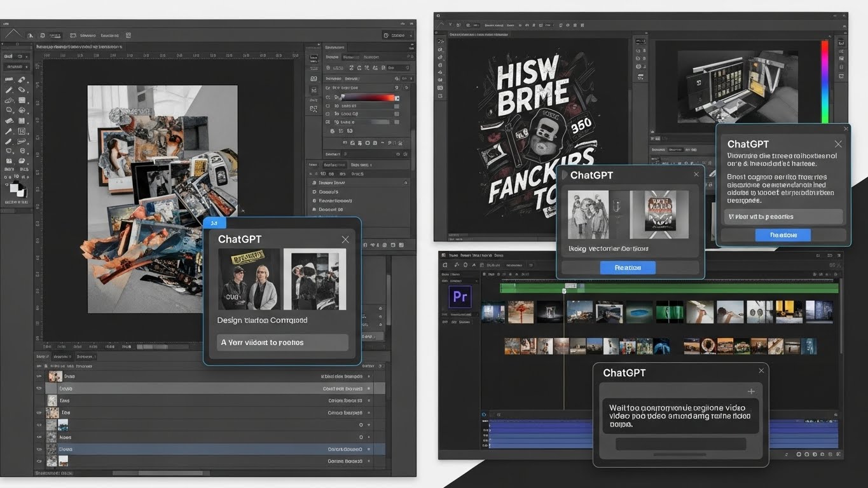868x488 pixels.
Task: Pick a hue on the vertical rainbow color strip
Action: pos(825,81)
